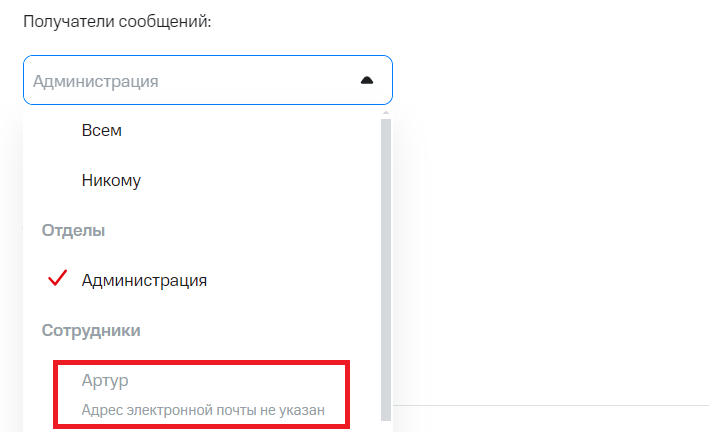Viewport: 709px width, 432px height.
Task: Select the Всем option
Action: pyautogui.click(x=102, y=130)
